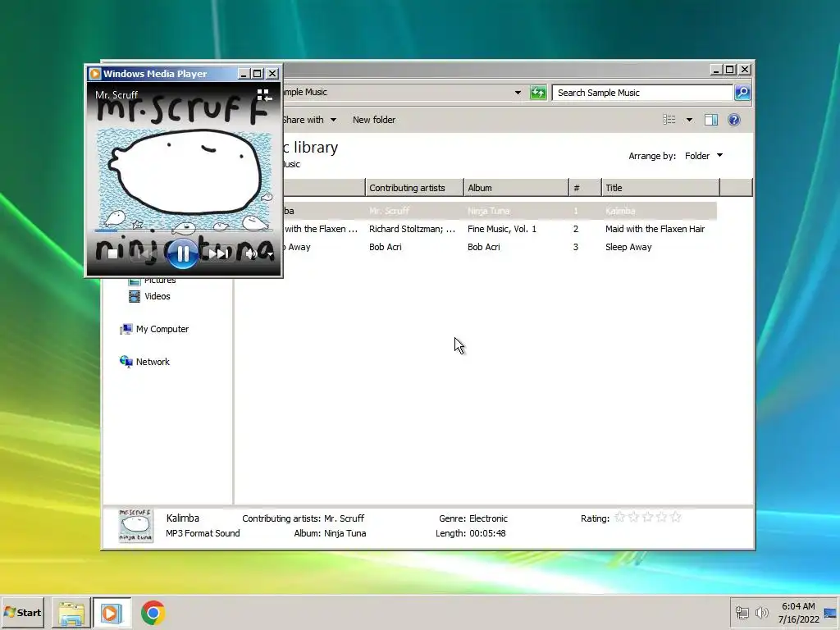This screenshot has height=630, width=840.
Task: Sort by Album column header
Action: (516, 188)
